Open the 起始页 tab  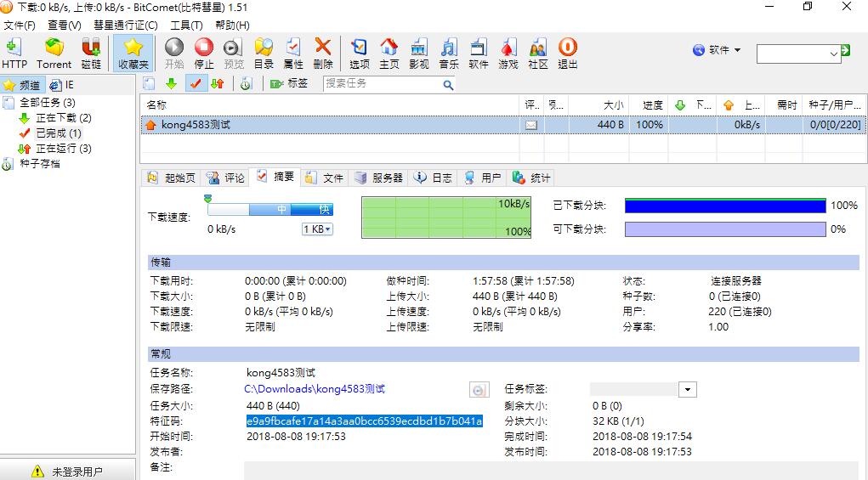(x=172, y=178)
